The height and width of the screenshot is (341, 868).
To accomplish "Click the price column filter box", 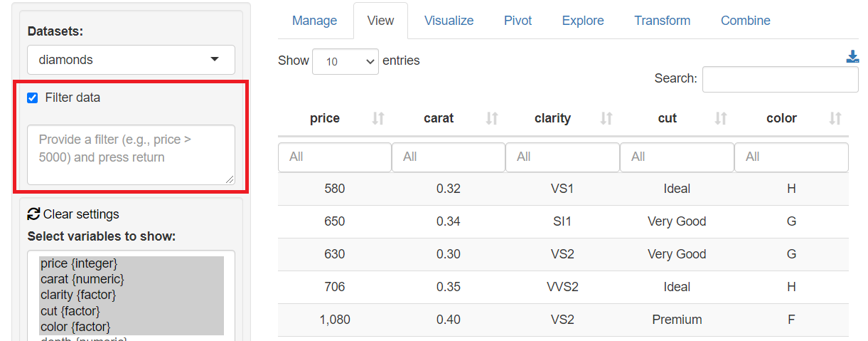I will [334, 157].
